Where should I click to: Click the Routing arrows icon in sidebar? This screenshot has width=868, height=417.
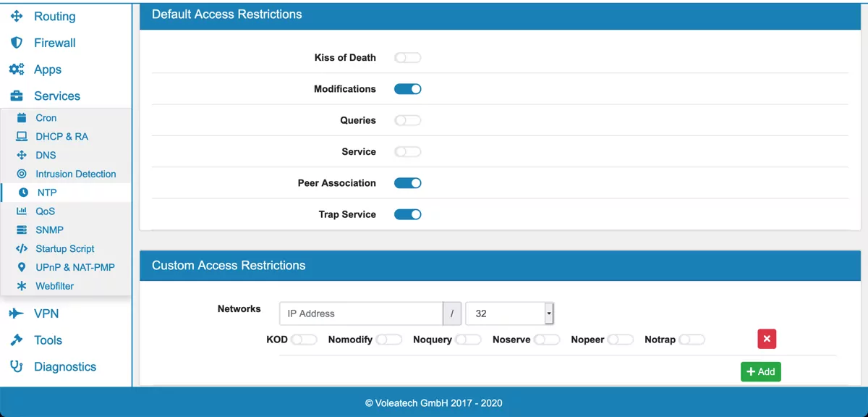point(17,16)
